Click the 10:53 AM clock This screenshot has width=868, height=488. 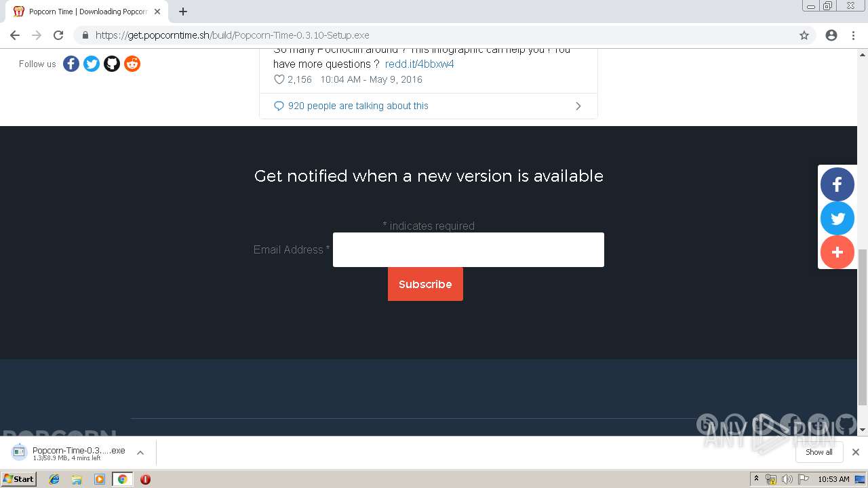tap(833, 479)
